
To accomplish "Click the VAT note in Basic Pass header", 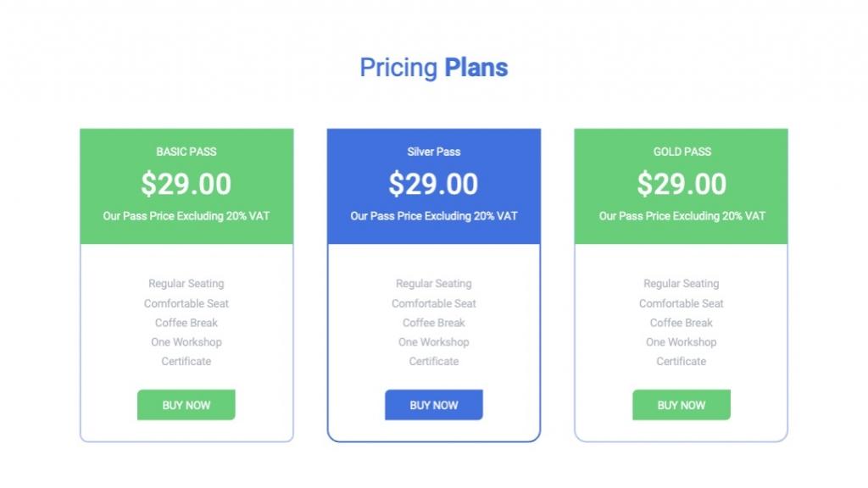I will (x=186, y=216).
